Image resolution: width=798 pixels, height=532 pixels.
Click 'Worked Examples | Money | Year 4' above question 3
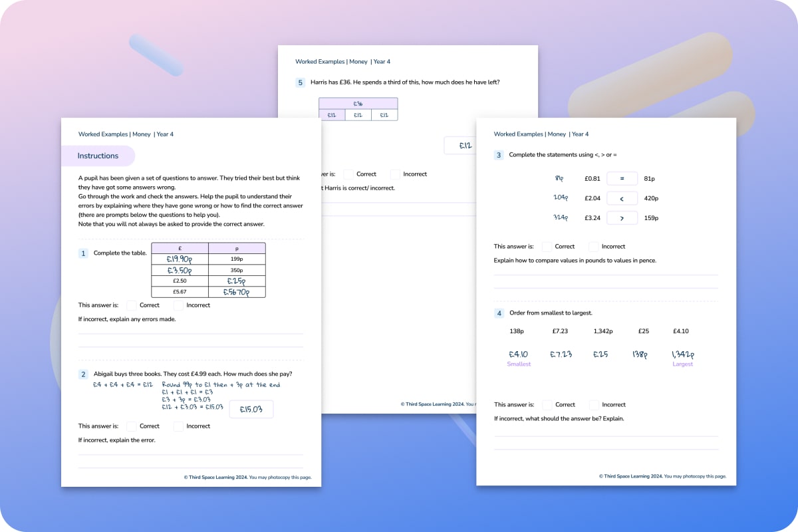coord(541,134)
